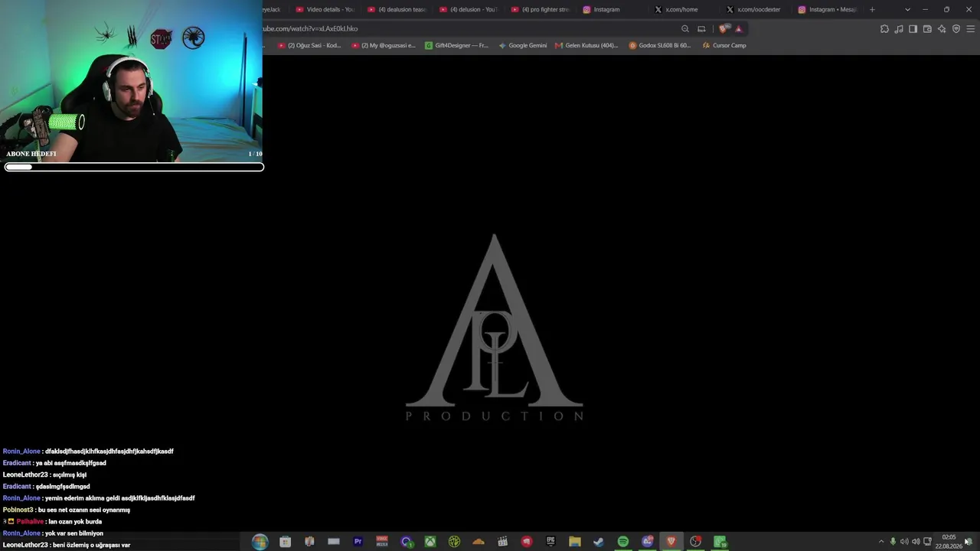Open the Gift4Designer bookmark

tap(456, 45)
